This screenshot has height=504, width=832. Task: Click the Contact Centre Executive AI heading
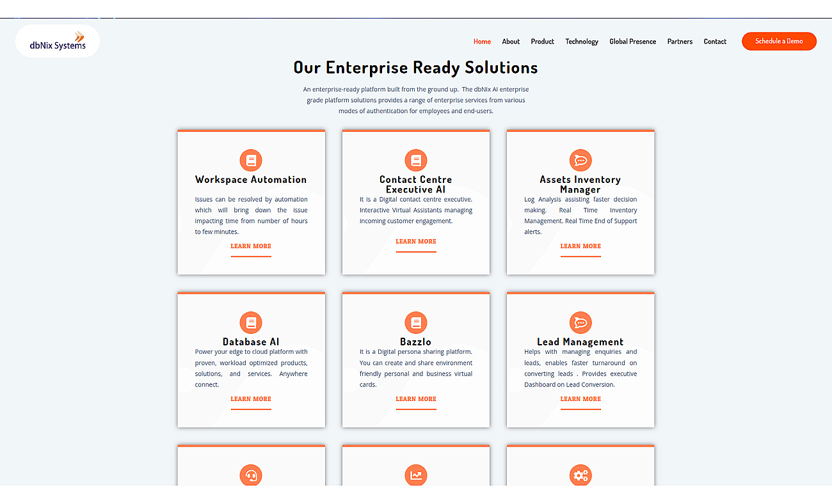click(x=416, y=184)
